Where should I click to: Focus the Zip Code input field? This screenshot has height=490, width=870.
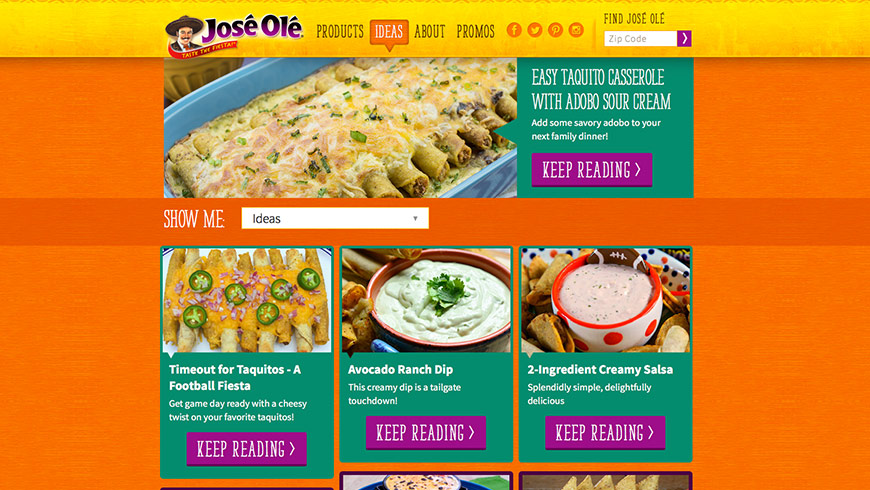click(x=640, y=38)
